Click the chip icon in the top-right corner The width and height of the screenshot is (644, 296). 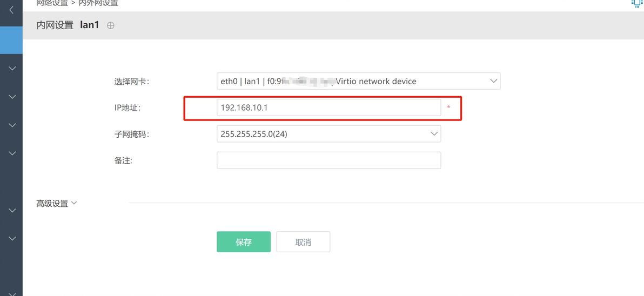(638, 3)
